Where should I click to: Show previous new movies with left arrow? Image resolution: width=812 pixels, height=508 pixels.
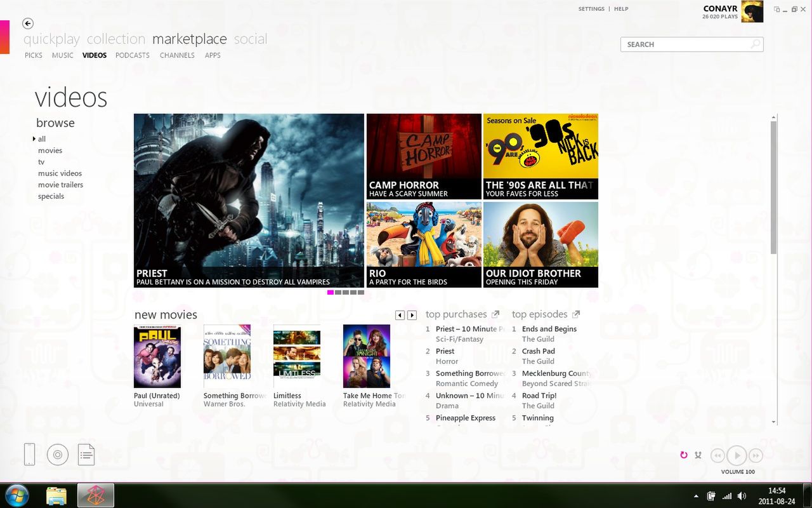[400, 315]
